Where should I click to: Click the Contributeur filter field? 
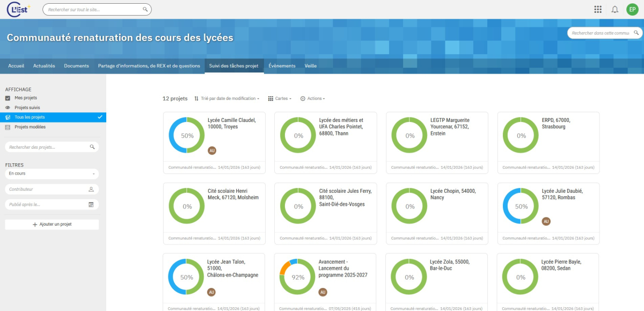pos(52,189)
